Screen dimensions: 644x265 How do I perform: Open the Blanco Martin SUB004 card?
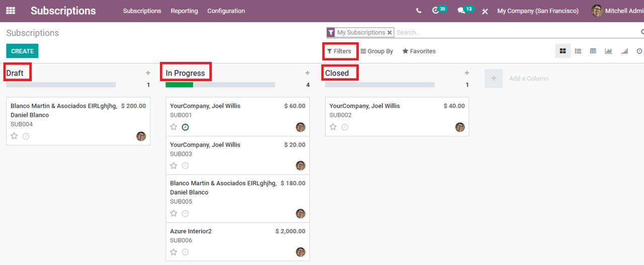pos(78,121)
